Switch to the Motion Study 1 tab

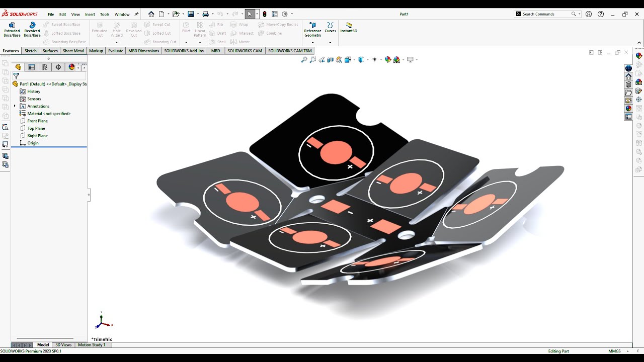(x=92, y=345)
